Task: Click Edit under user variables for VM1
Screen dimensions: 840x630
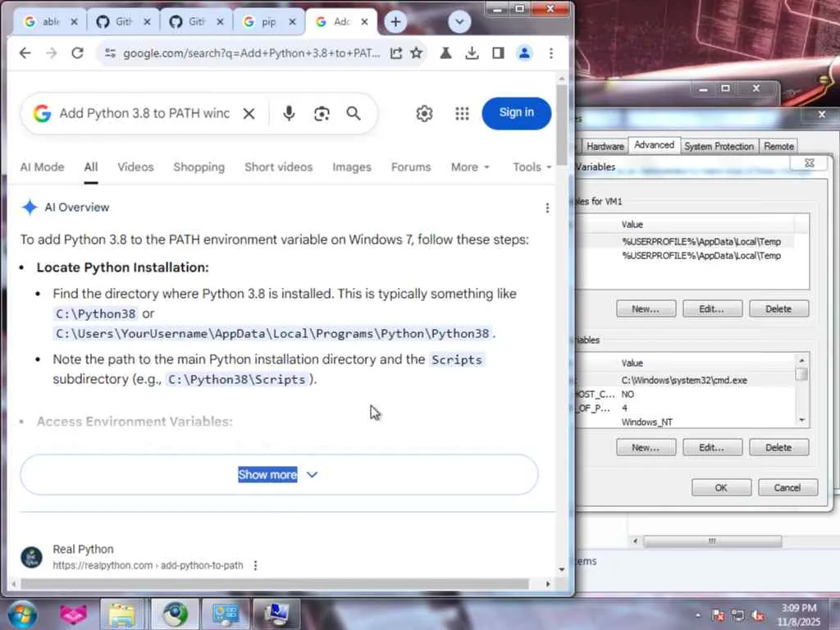Action: 712,309
